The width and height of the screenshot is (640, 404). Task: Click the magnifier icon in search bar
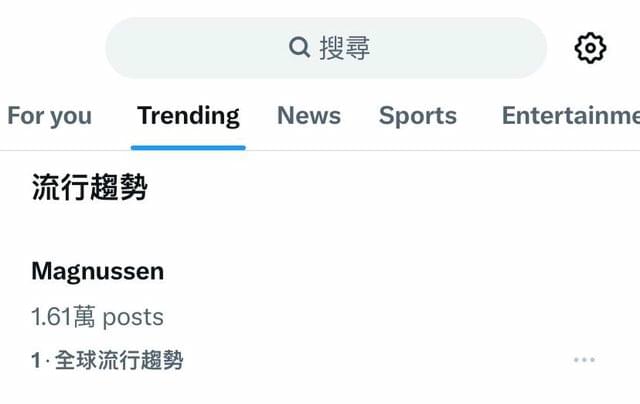tap(300, 47)
